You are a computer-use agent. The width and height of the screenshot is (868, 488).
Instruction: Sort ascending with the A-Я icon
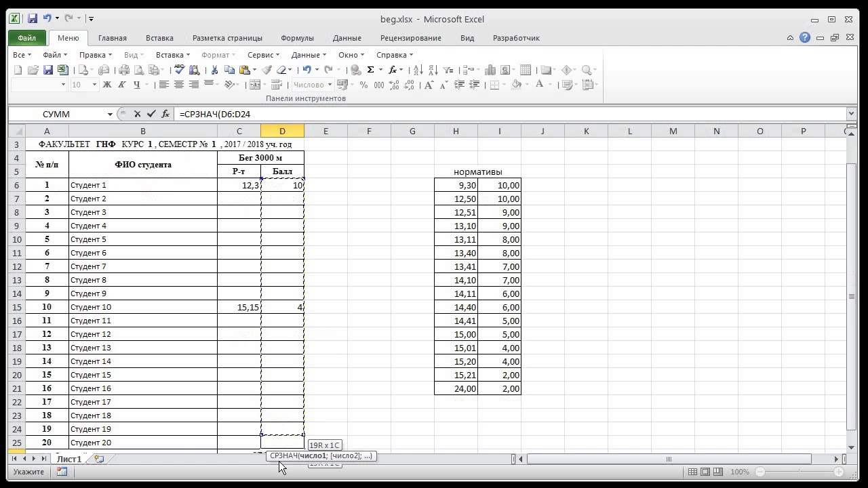(418, 70)
